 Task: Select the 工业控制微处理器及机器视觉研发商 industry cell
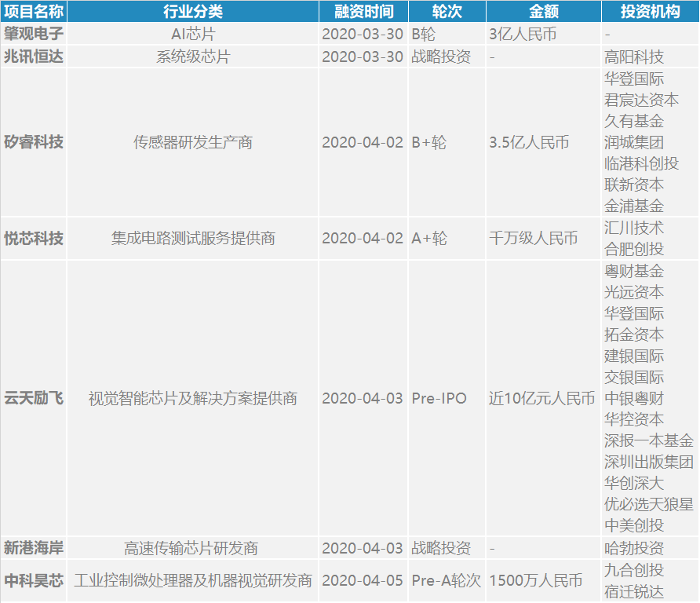[x=193, y=580]
